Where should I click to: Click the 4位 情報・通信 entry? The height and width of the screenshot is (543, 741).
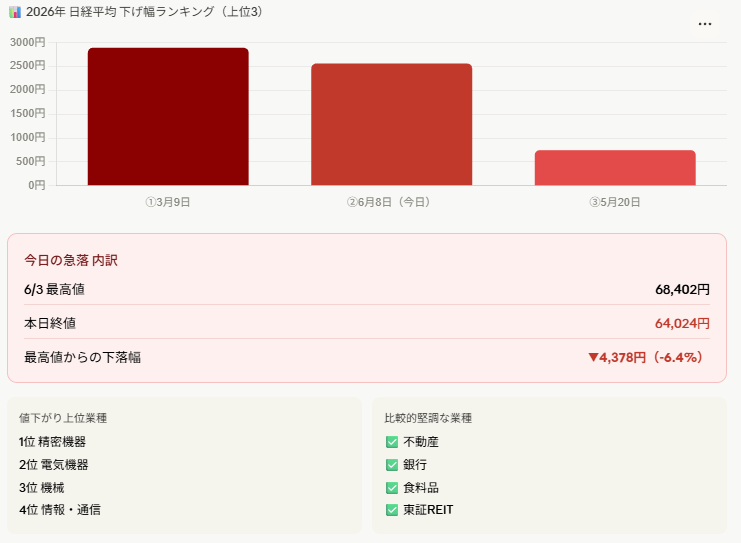pos(60,510)
